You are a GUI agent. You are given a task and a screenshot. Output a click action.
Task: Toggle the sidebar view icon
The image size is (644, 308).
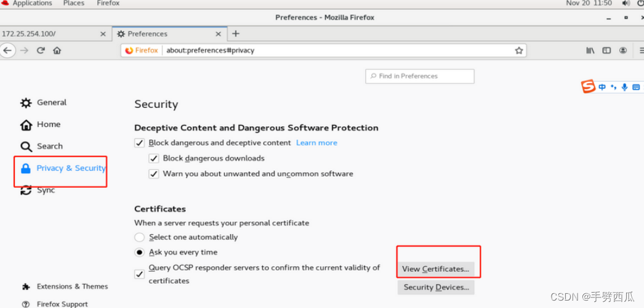(x=606, y=51)
